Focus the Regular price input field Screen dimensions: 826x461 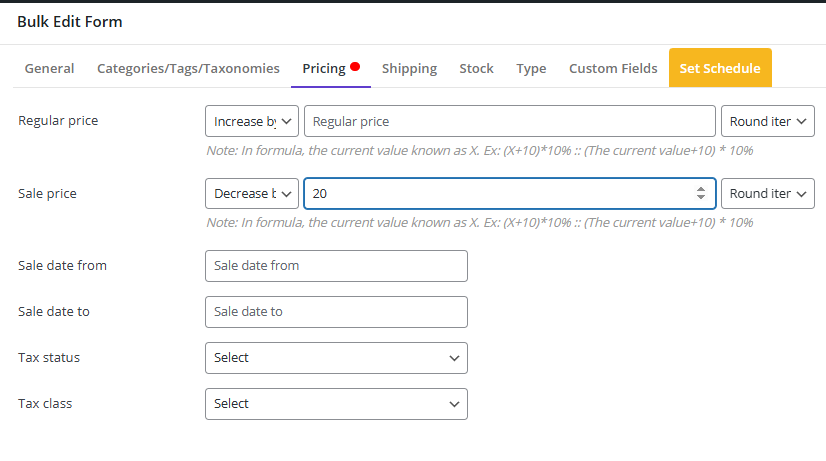[x=509, y=121]
